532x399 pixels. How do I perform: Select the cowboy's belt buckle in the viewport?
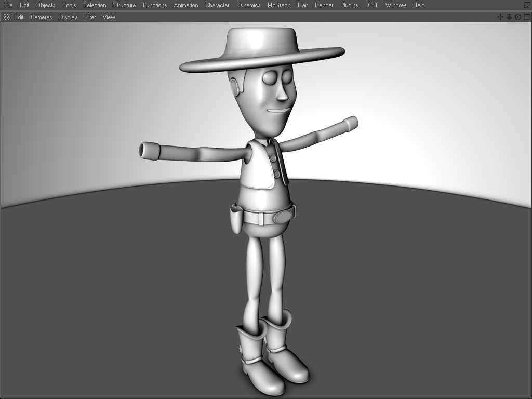coord(284,216)
